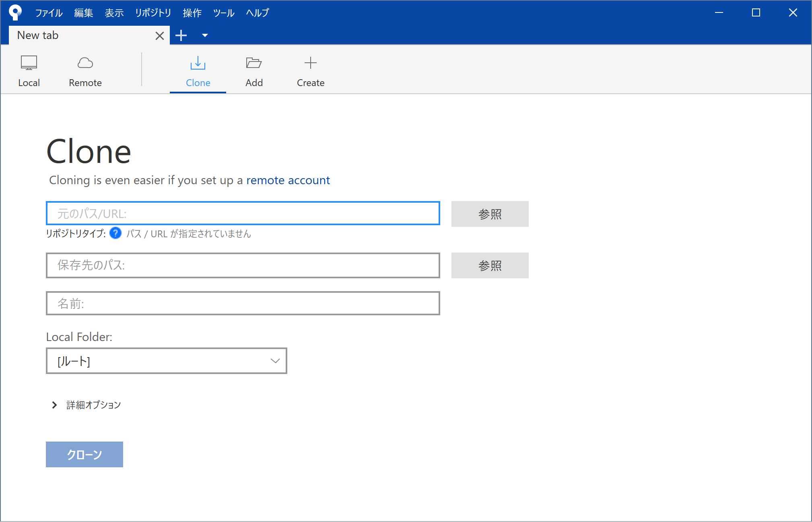Open the ファイル menu

pos(49,13)
